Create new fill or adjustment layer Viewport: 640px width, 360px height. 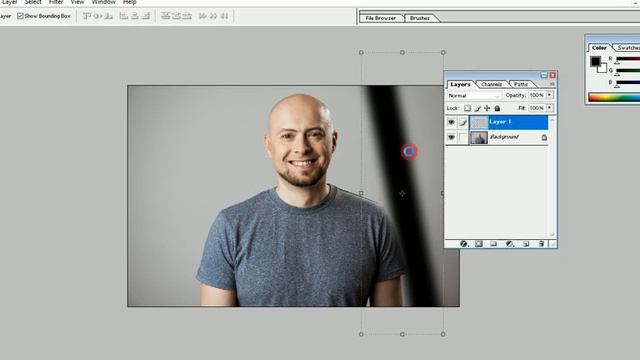[x=509, y=244]
